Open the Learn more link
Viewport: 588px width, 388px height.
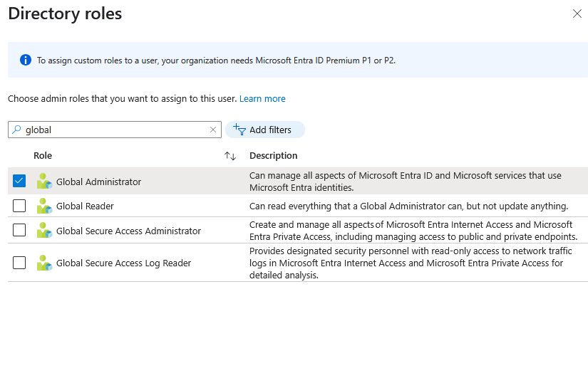tap(262, 99)
